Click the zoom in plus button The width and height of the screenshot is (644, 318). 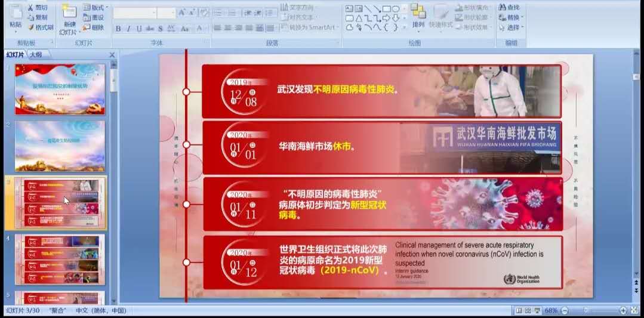pyautogui.click(x=623, y=311)
